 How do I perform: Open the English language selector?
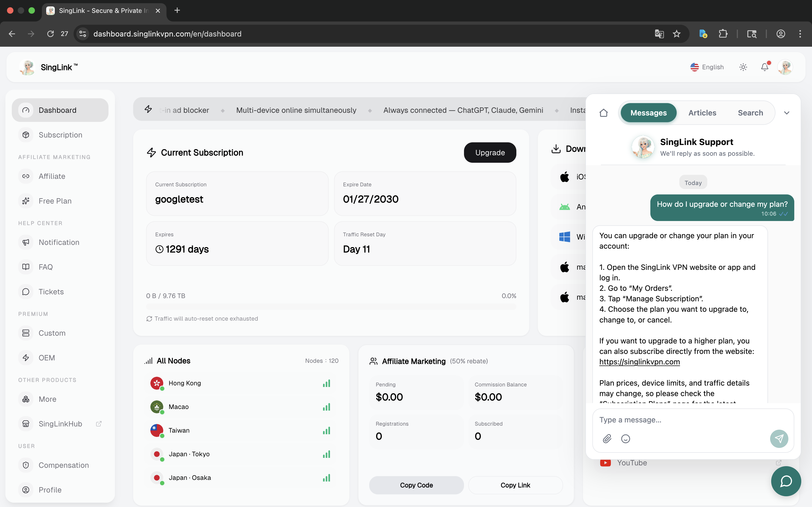[707, 67]
